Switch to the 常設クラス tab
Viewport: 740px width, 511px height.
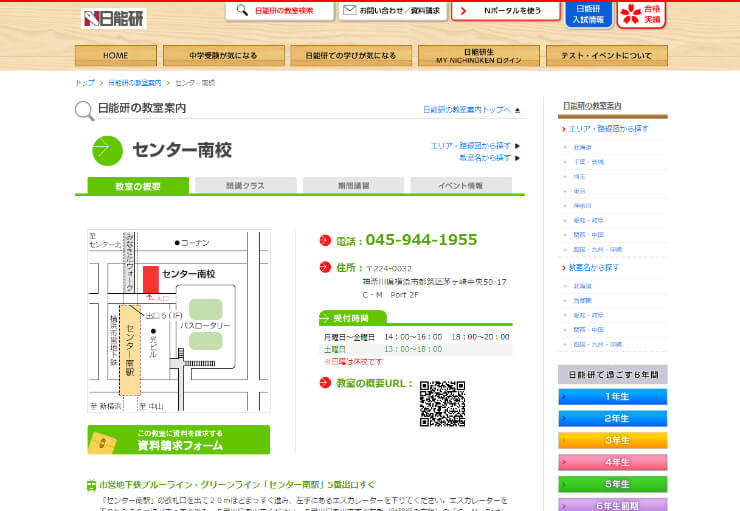pyautogui.click(x=245, y=185)
